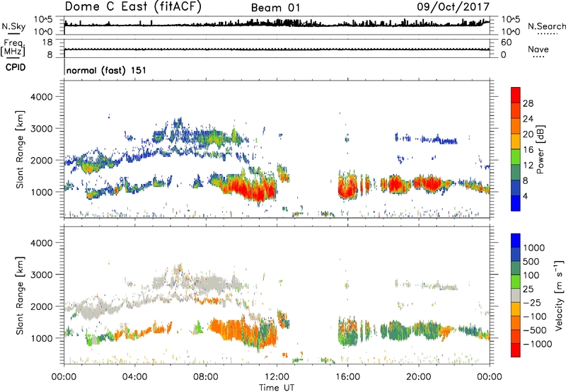Click the '16' Power color bar label
Viewport: 566px width, 392px height.
pos(528,150)
